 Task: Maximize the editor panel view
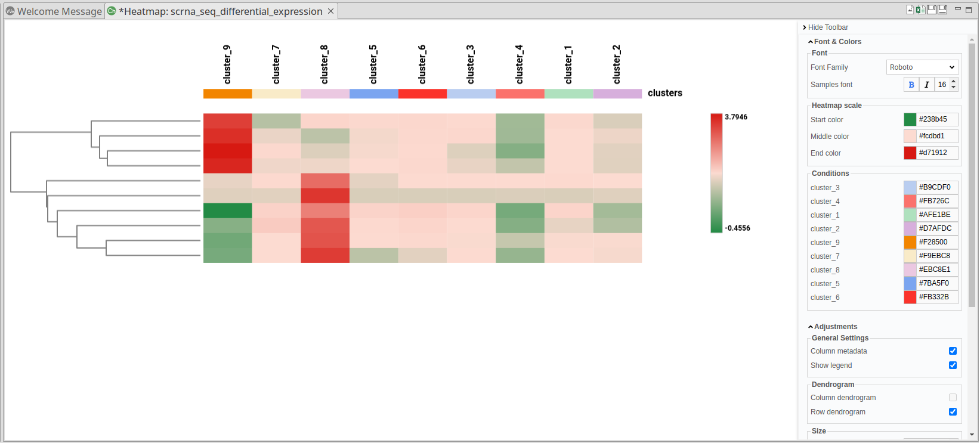pos(969,10)
